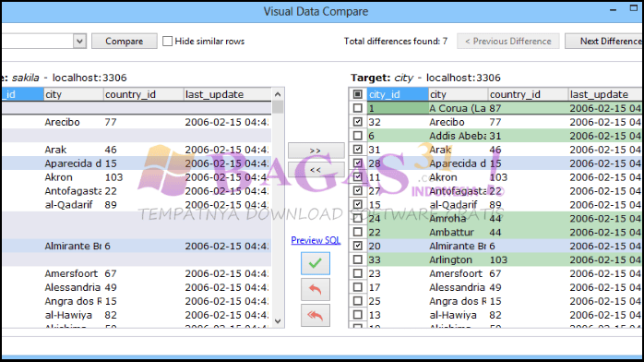
Task: Copy rows to source with << button
Action: pos(316,169)
